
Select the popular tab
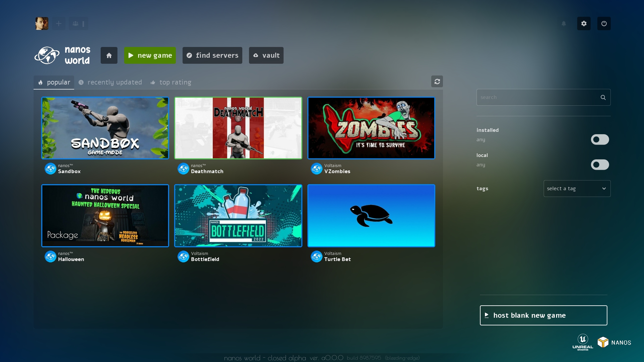[54, 82]
